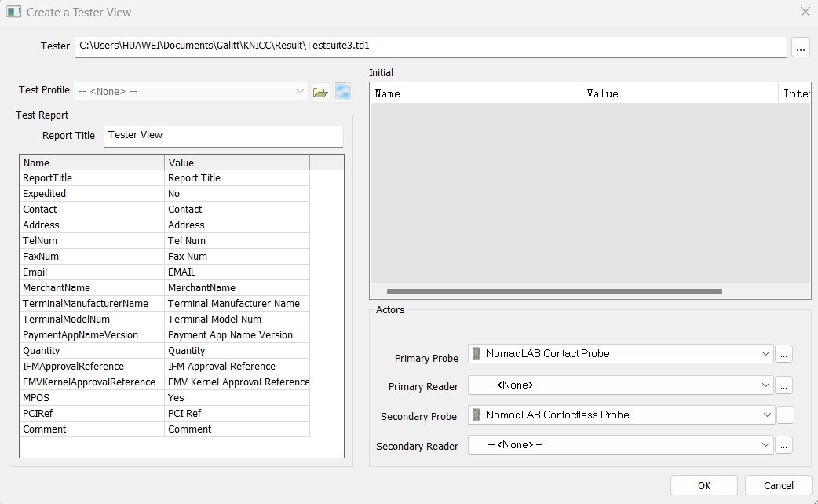Select the MPOS value cell showing Yes
This screenshot has width=818, height=504.
(x=237, y=398)
